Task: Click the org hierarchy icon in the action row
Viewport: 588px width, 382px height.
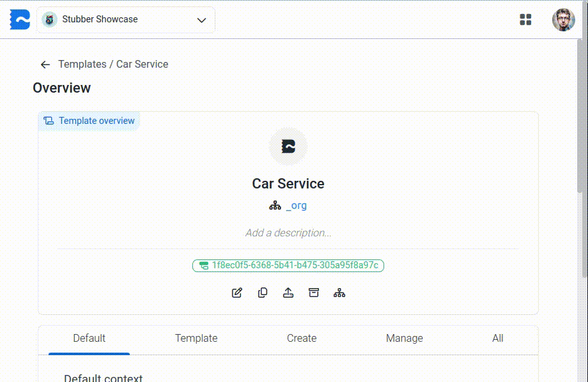Action: [x=339, y=293]
